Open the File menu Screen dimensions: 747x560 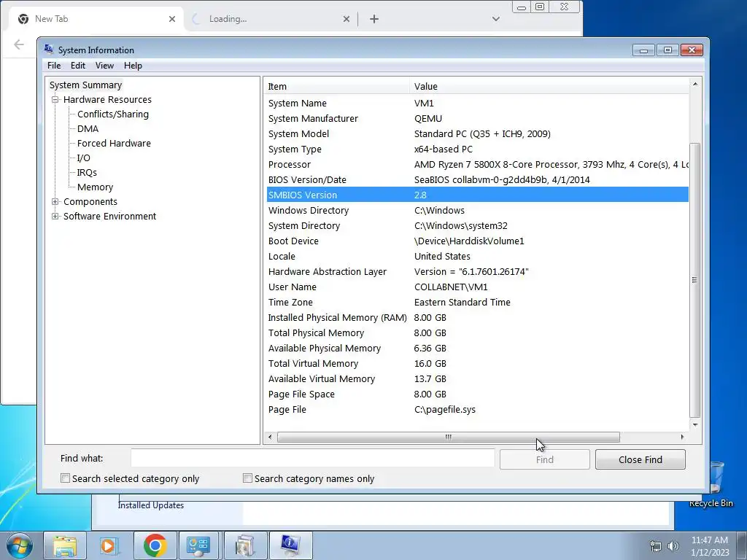click(54, 66)
